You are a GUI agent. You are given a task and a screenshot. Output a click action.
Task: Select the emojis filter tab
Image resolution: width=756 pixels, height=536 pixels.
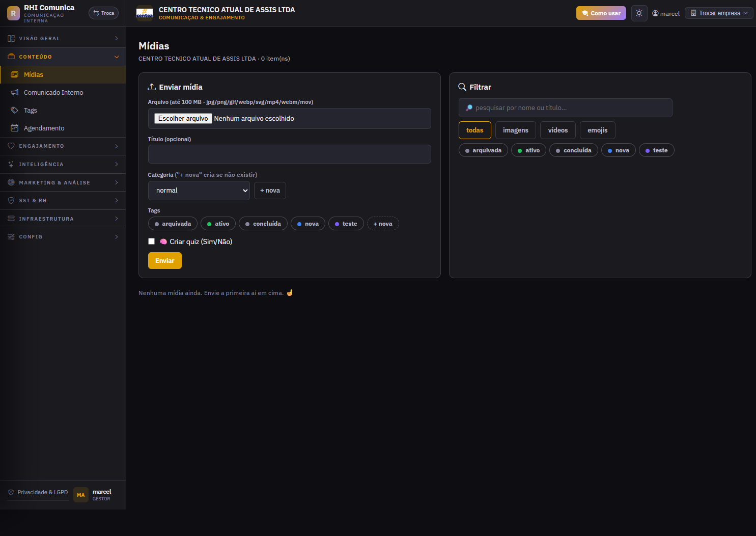tap(598, 130)
